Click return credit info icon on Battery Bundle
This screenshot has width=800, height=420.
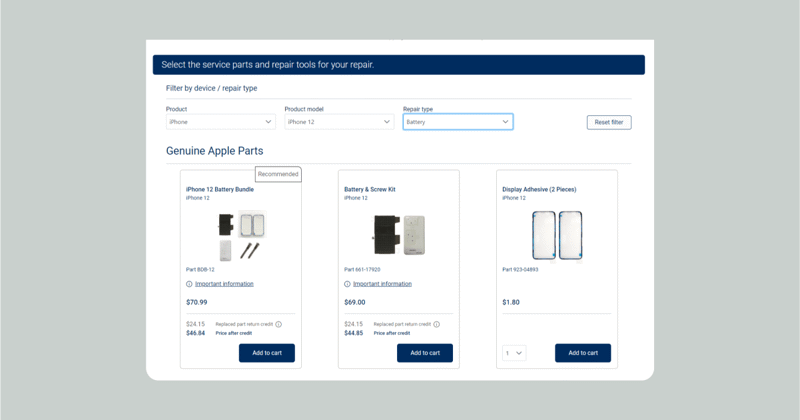pos(279,324)
